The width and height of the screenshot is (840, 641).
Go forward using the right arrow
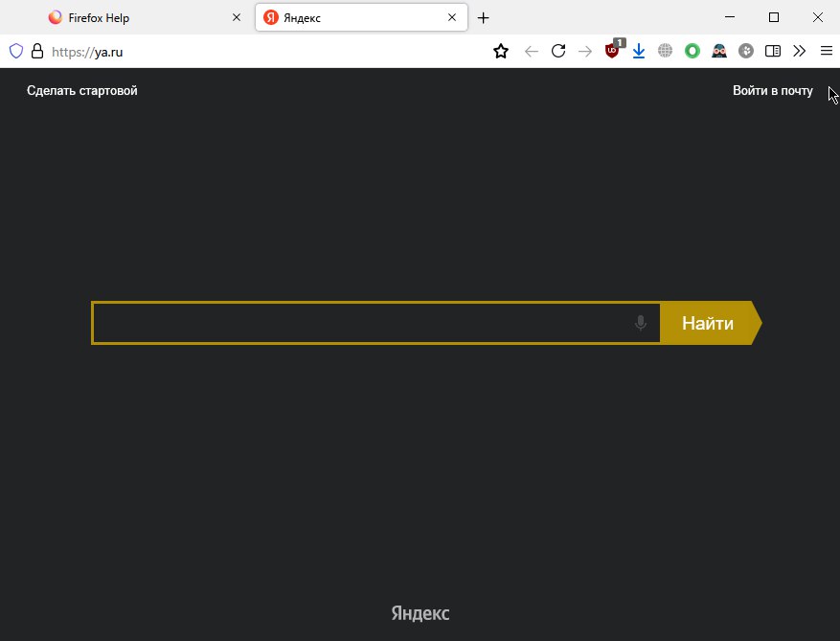click(585, 52)
